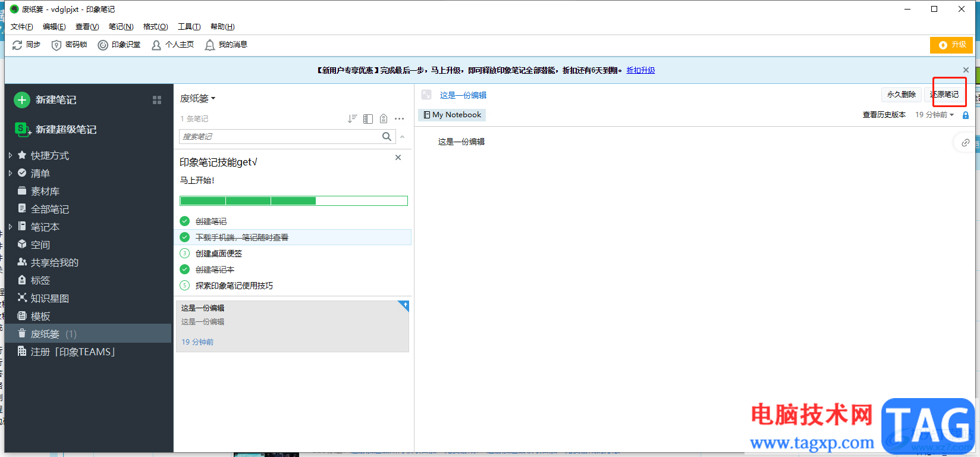Click the search magnifier icon
This screenshot has width=980, height=457.
click(387, 137)
